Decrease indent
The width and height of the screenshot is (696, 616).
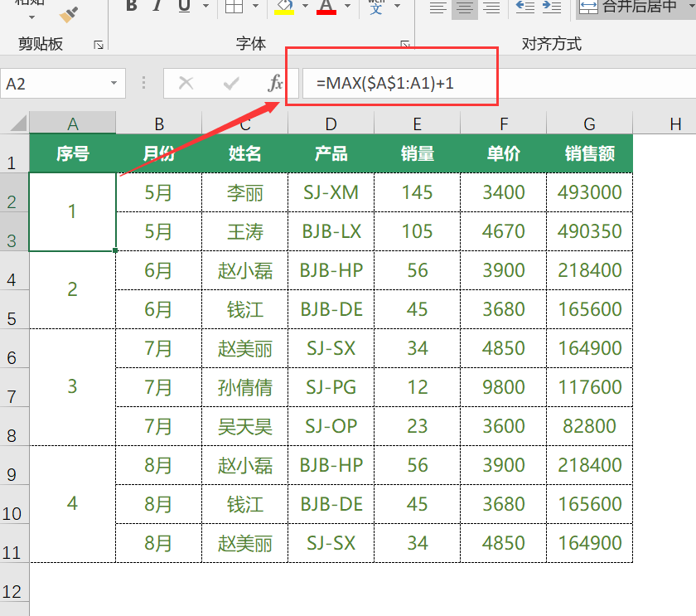point(525,6)
